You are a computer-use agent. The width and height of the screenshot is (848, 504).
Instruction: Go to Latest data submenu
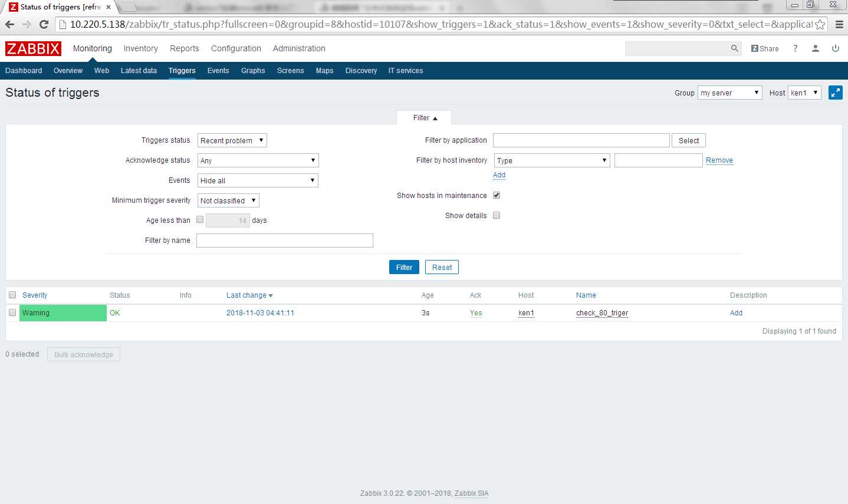(139, 71)
